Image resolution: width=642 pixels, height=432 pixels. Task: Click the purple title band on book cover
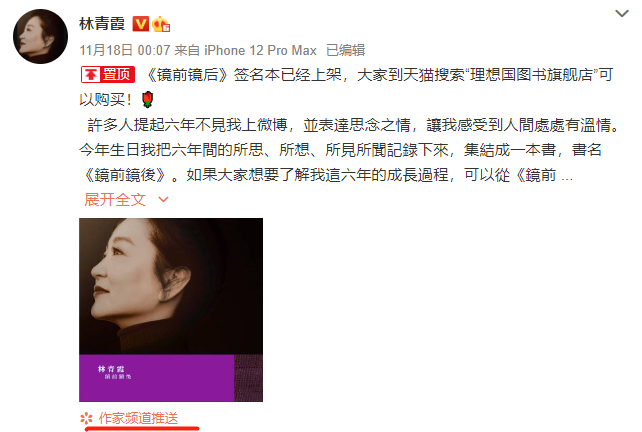click(156, 378)
